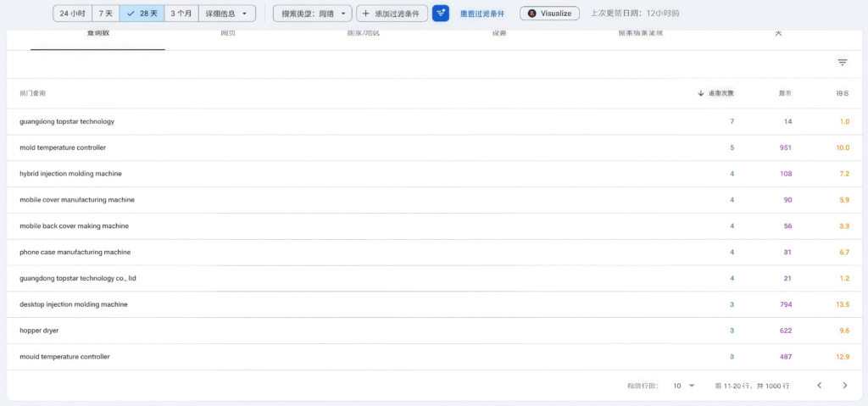Open query 'hopper dryer'
Viewport: 868px width, 406px height.
click(39, 331)
